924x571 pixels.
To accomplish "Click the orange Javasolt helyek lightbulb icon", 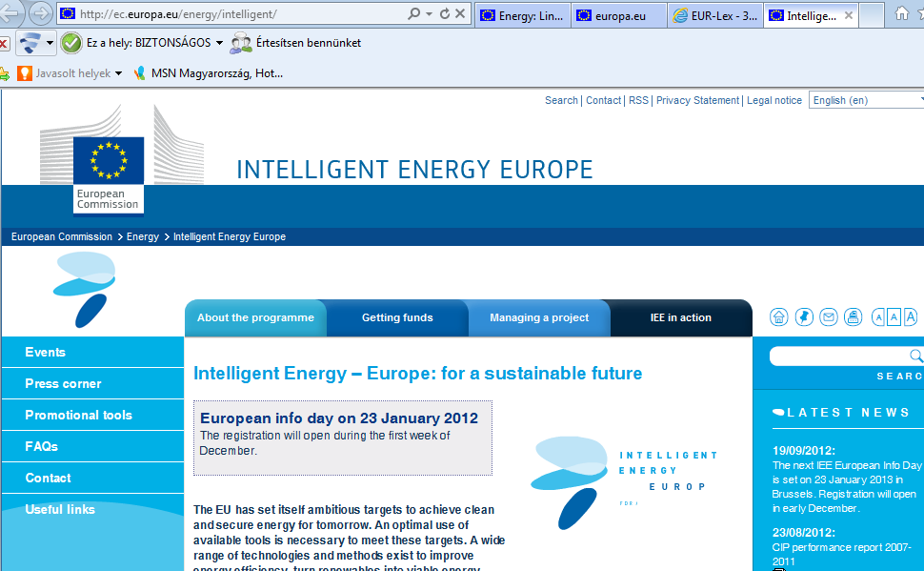I will coord(25,73).
